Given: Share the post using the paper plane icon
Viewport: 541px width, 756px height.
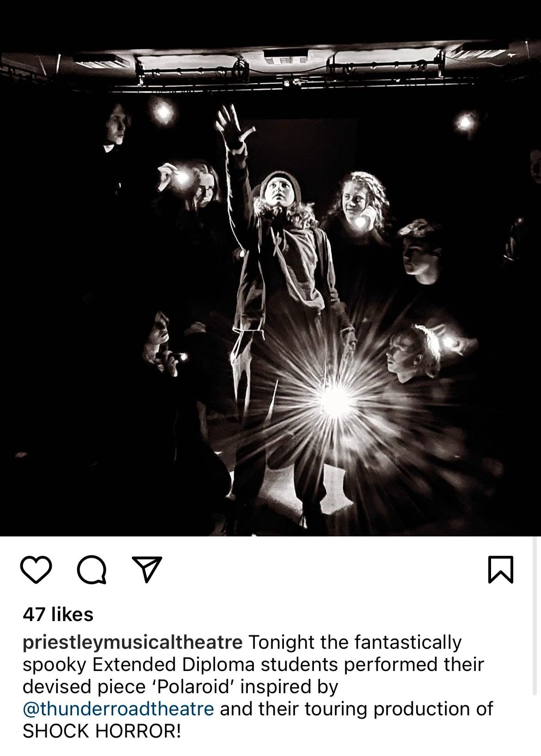Looking at the screenshot, I should click(x=147, y=569).
